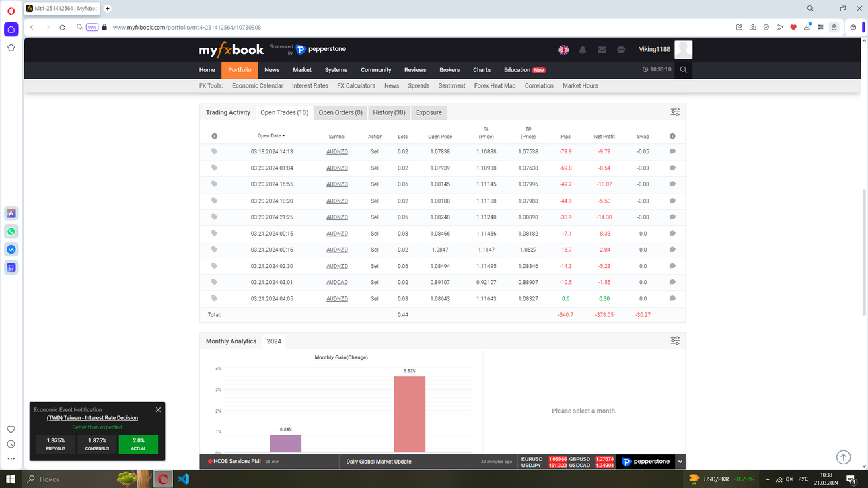This screenshot has width=868, height=488.
Task: Click the Windows Start button
Action: [11, 479]
